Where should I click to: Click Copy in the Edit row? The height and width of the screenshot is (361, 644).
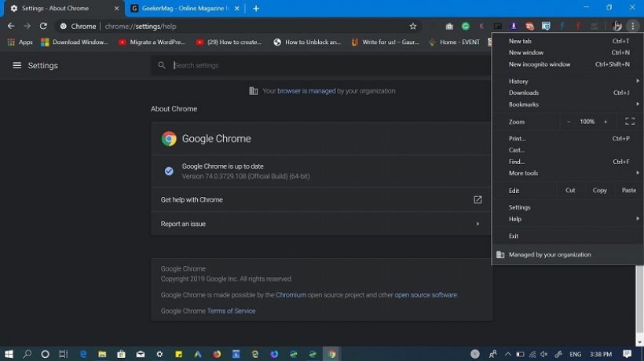(x=600, y=191)
